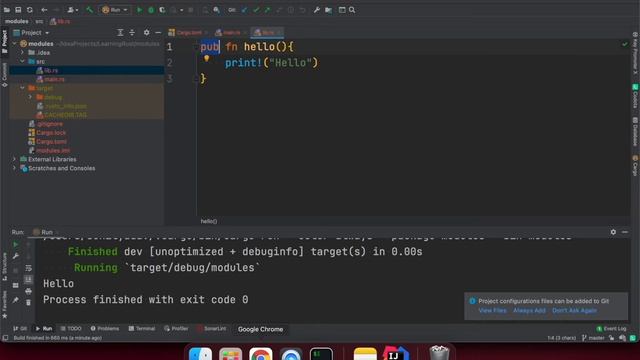This screenshot has width=640, height=360.
Task: Click the Git update project blue arrow
Action: (244, 10)
